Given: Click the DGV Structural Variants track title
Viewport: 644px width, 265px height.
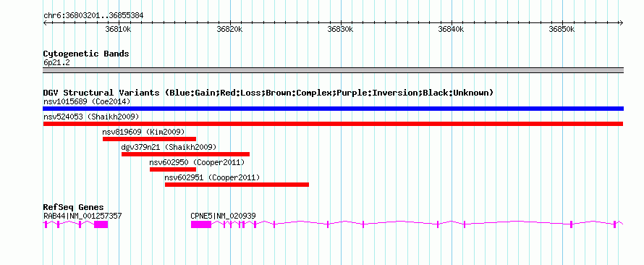Looking at the screenshot, I should 268,93.
